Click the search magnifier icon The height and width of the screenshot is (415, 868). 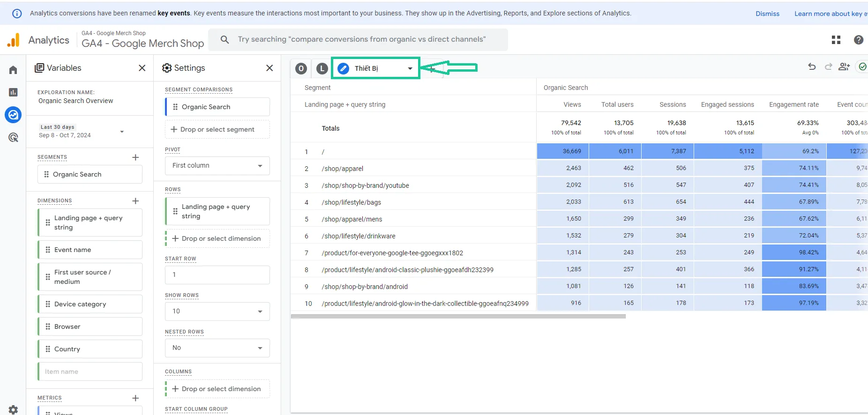[225, 39]
